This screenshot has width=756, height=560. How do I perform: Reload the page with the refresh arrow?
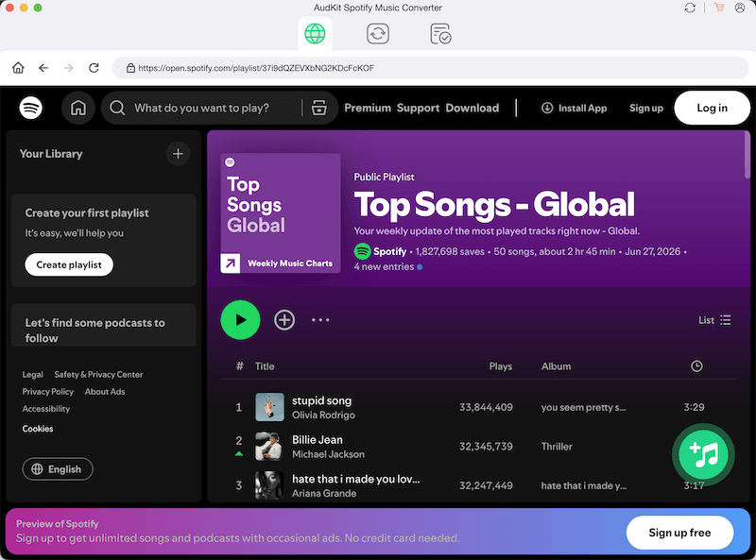click(94, 68)
